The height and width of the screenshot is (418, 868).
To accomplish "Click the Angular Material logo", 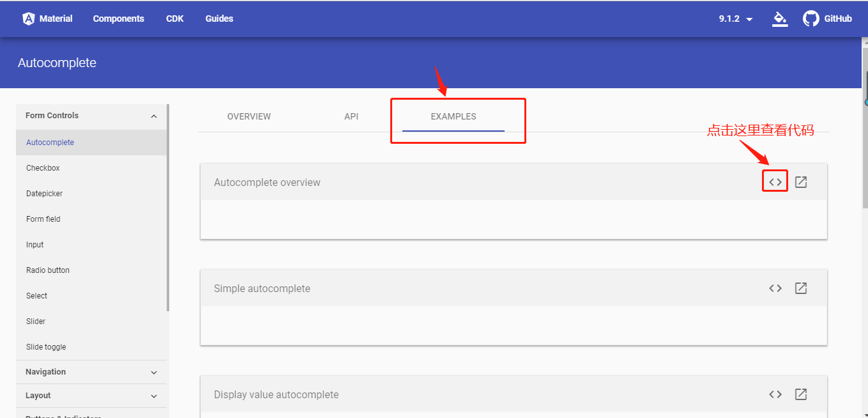I will 29,19.
